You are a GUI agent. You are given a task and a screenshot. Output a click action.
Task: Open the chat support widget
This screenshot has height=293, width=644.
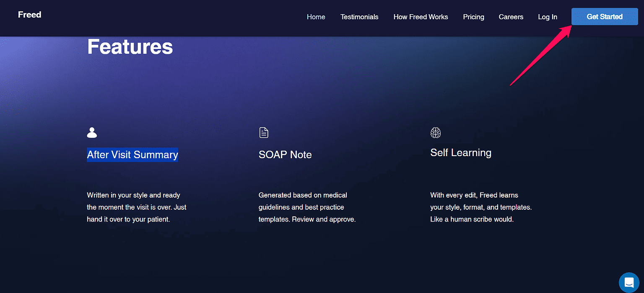(628, 283)
